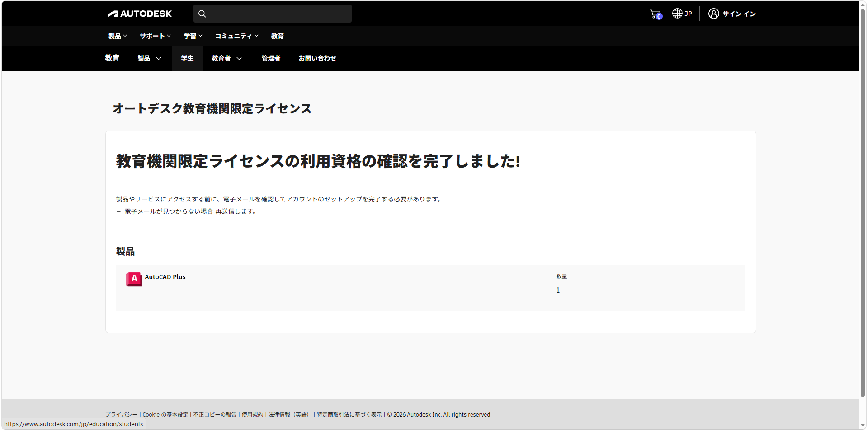Open the プライバシー footer link
868x431 pixels.
(x=121, y=415)
